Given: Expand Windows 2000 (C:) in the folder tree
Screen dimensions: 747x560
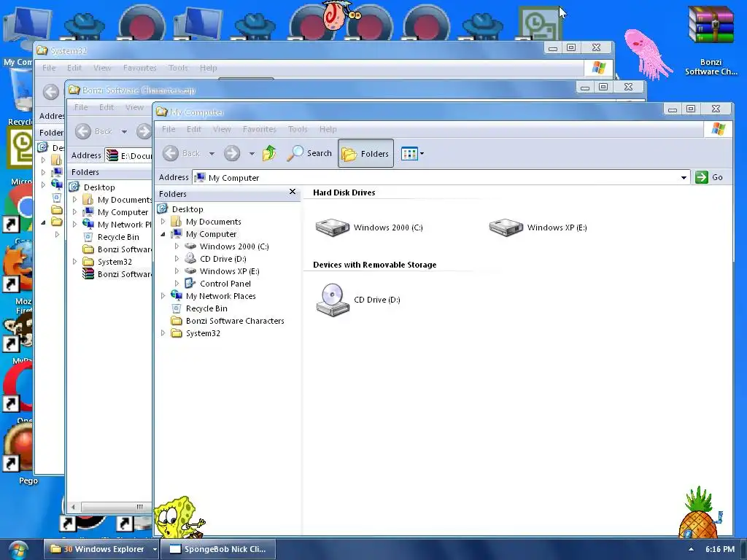Looking at the screenshot, I should pyautogui.click(x=177, y=246).
